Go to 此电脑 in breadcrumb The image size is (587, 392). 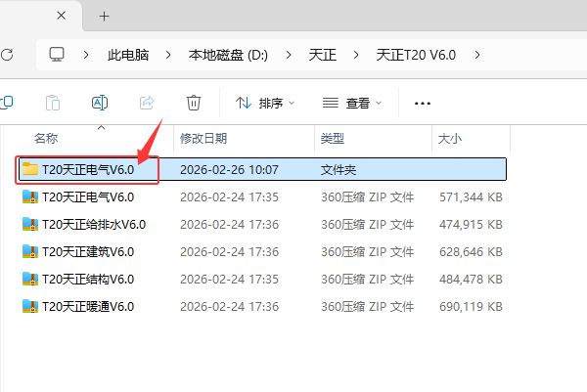pyautogui.click(x=128, y=55)
